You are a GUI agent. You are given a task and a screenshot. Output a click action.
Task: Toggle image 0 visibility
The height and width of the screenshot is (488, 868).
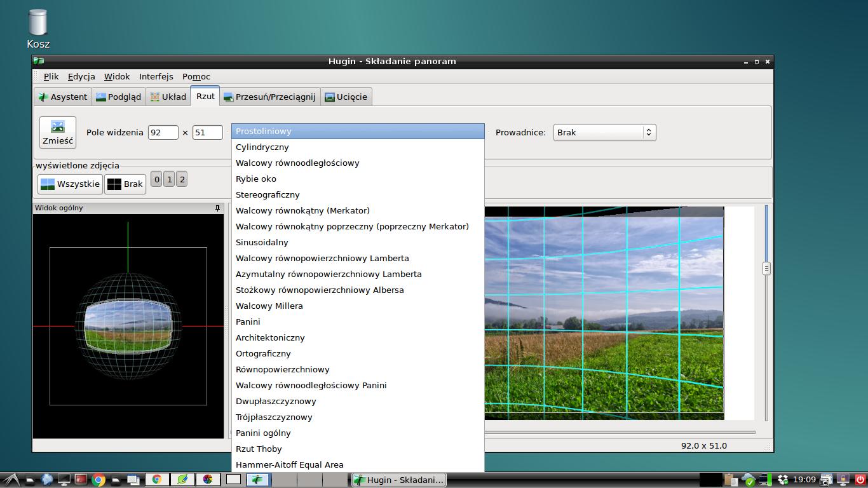point(157,179)
